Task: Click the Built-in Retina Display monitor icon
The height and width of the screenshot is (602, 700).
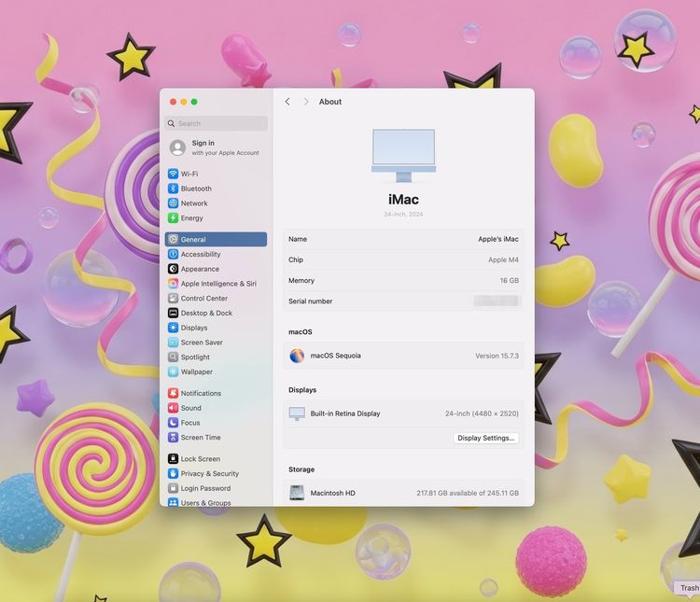Action: 297,413
